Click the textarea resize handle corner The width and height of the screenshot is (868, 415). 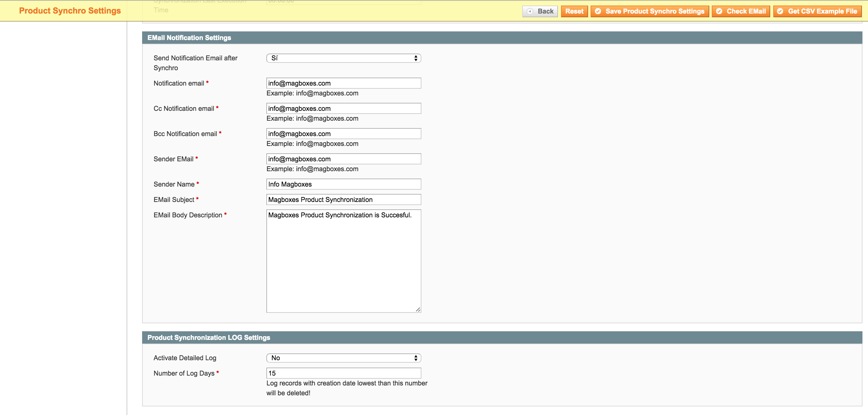pos(418,309)
